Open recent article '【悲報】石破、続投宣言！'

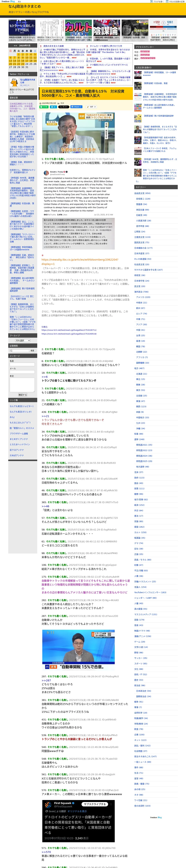pyautogui.click(x=22, y=163)
